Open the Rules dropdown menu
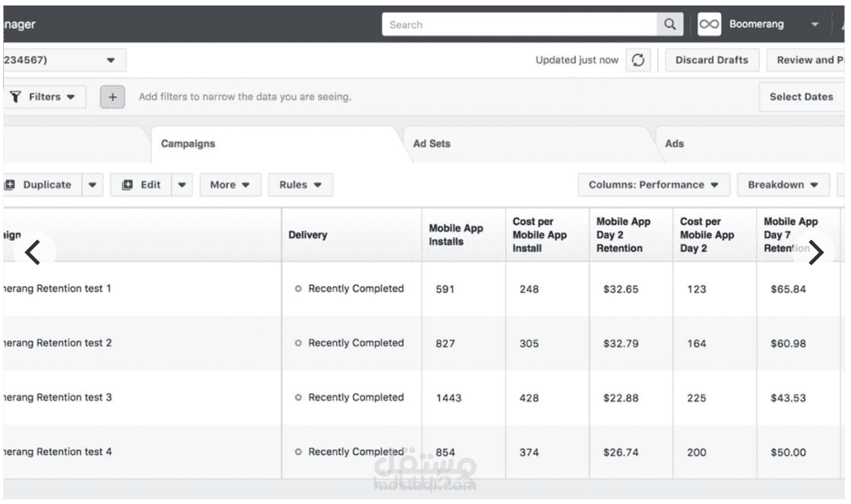Image resolution: width=851 pixels, height=504 pixels. (x=301, y=185)
